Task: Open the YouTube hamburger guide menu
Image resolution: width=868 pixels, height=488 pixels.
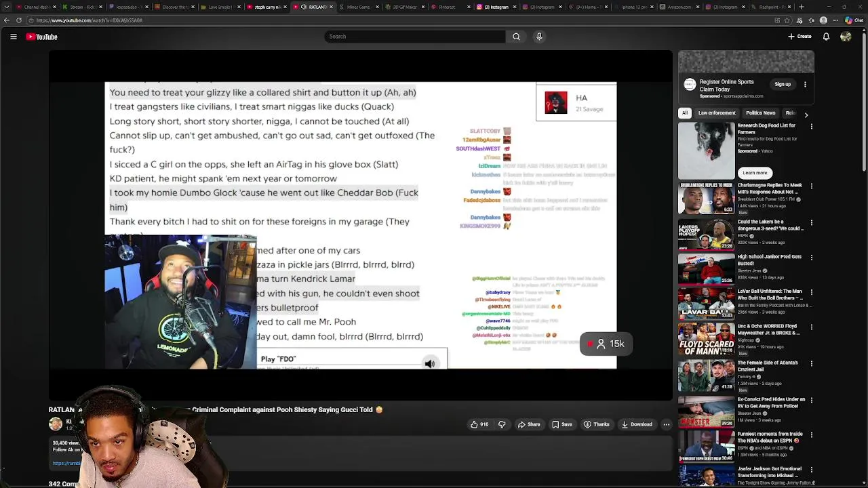Action: 13,37
